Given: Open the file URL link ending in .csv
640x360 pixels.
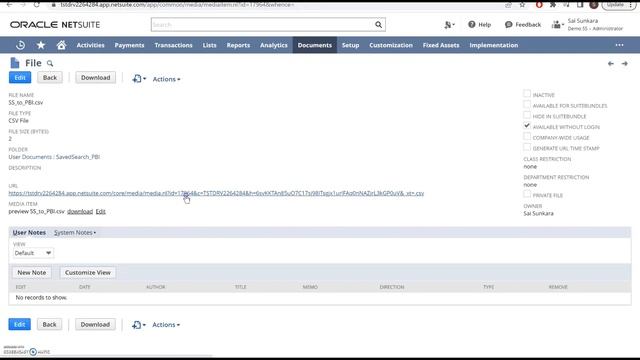Looking at the screenshot, I should point(216,193).
